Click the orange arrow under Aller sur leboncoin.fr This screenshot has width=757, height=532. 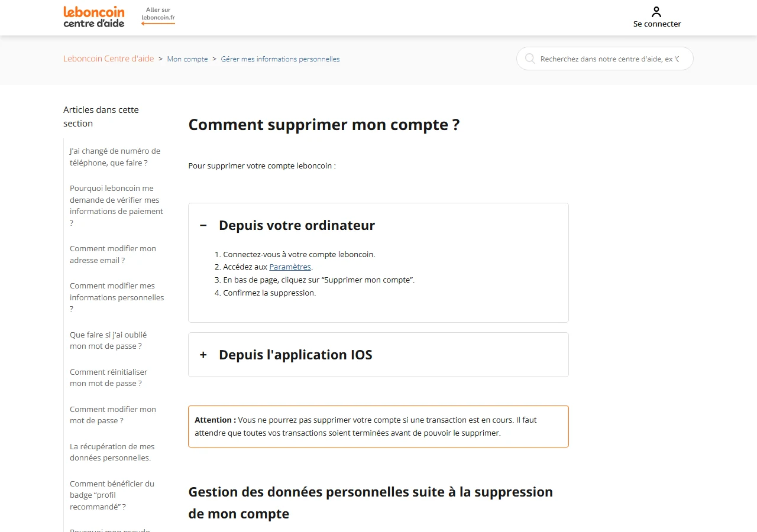(x=158, y=23)
